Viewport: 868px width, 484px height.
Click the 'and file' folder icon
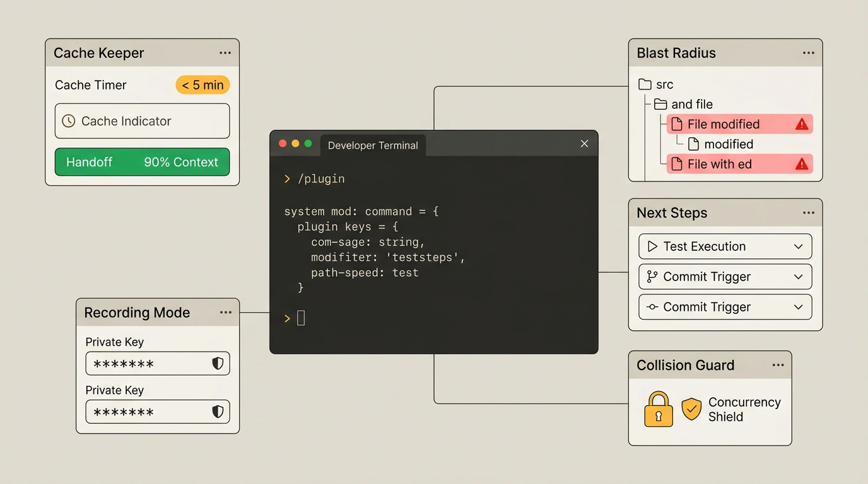click(x=660, y=104)
